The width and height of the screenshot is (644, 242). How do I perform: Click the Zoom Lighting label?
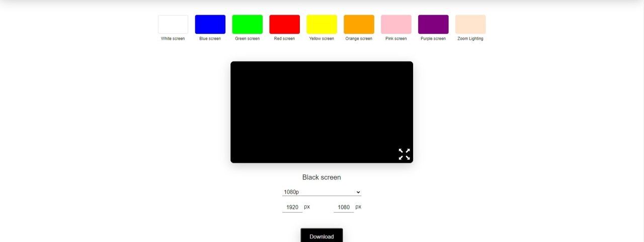[470, 39]
